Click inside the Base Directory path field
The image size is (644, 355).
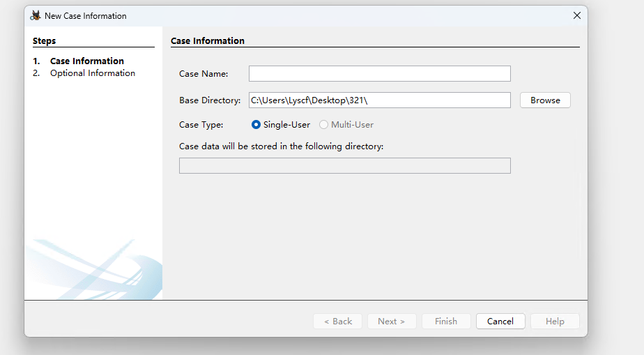tap(379, 100)
